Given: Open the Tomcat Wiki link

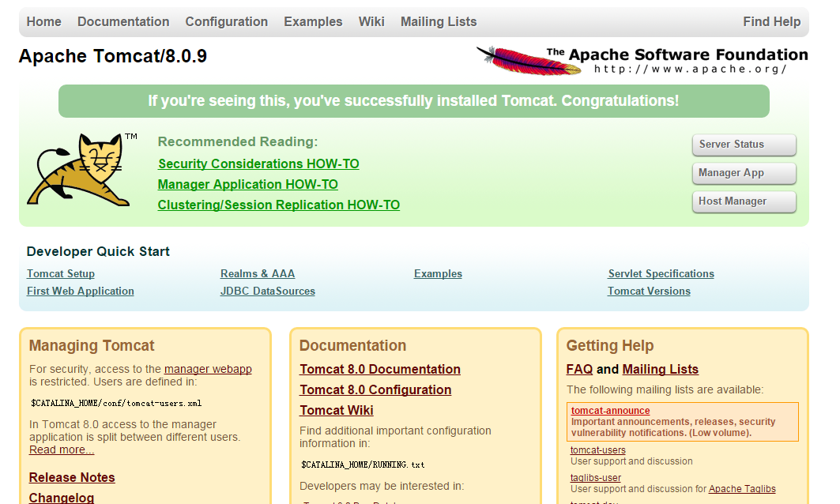Looking at the screenshot, I should [x=337, y=410].
